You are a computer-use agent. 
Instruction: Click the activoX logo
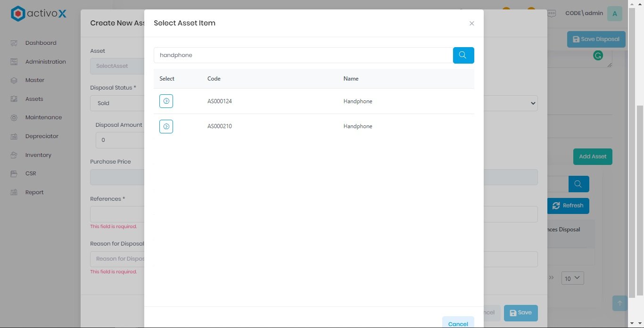(39, 14)
